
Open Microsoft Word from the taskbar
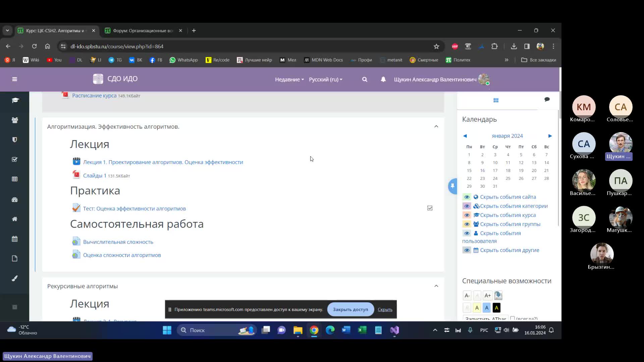click(x=346, y=330)
